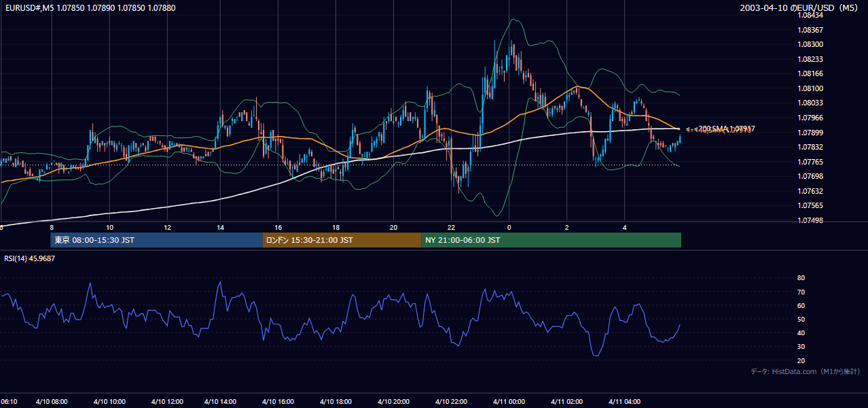
Task: Click price axis value 1.08367
Action: pyautogui.click(x=810, y=30)
